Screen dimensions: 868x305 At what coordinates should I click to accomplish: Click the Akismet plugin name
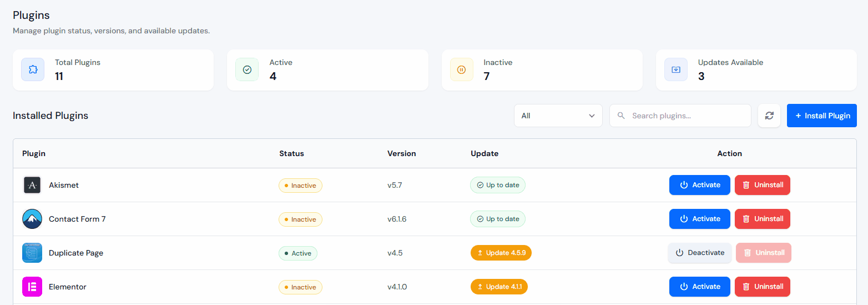point(64,185)
